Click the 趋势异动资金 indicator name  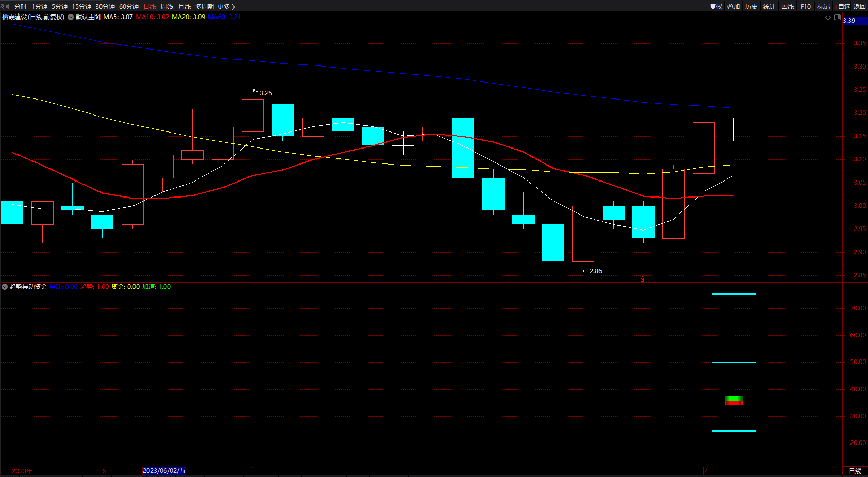coord(28,287)
